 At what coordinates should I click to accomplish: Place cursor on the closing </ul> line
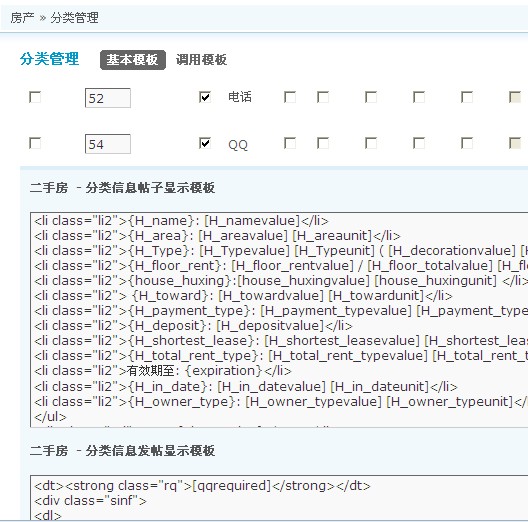point(51,417)
